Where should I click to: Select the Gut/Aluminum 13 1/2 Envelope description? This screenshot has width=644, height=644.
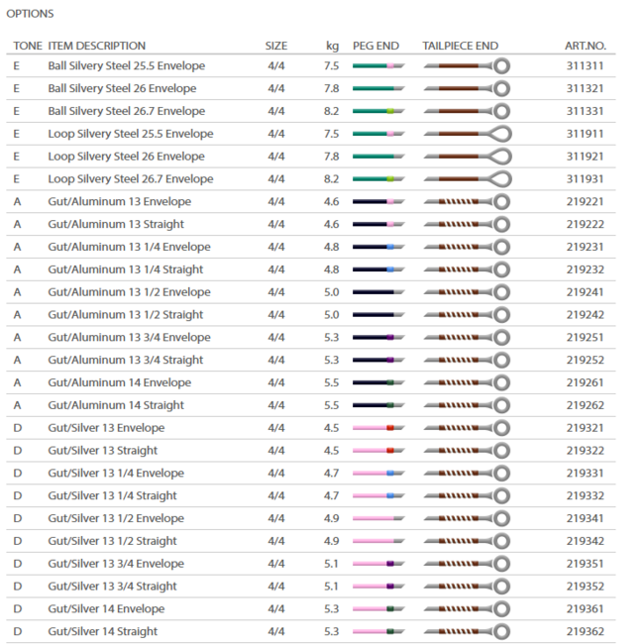pos(129,292)
